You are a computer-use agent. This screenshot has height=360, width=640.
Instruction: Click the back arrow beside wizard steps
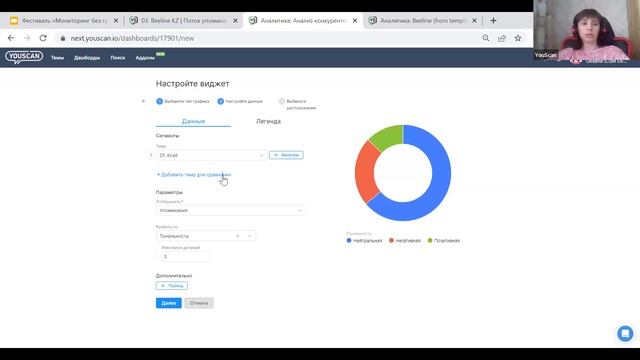pyautogui.click(x=143, y=101)
